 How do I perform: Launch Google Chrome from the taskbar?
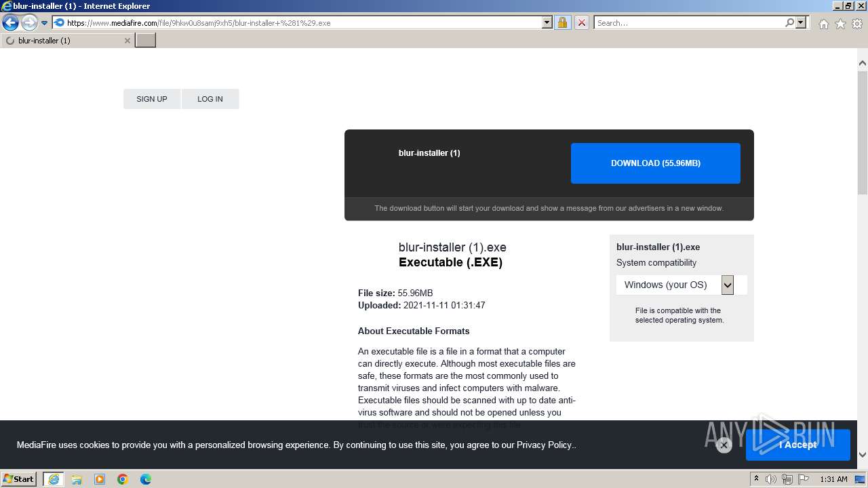click(123, 479)
